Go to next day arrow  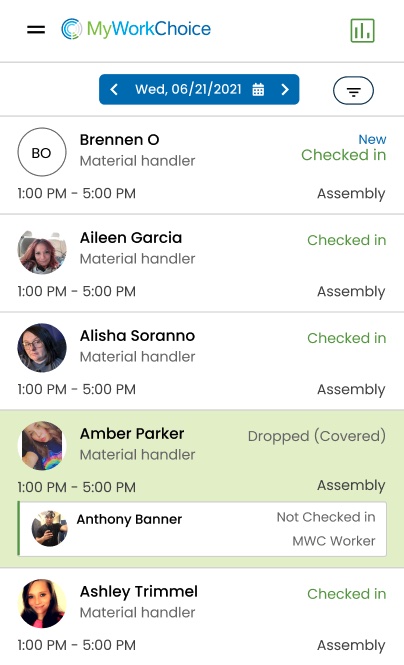point(285,89)
